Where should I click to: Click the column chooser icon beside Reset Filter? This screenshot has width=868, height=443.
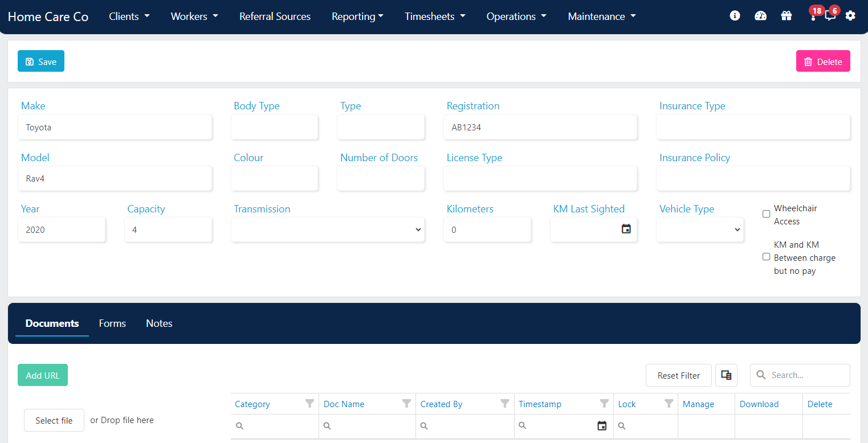(x=726, y=375)
